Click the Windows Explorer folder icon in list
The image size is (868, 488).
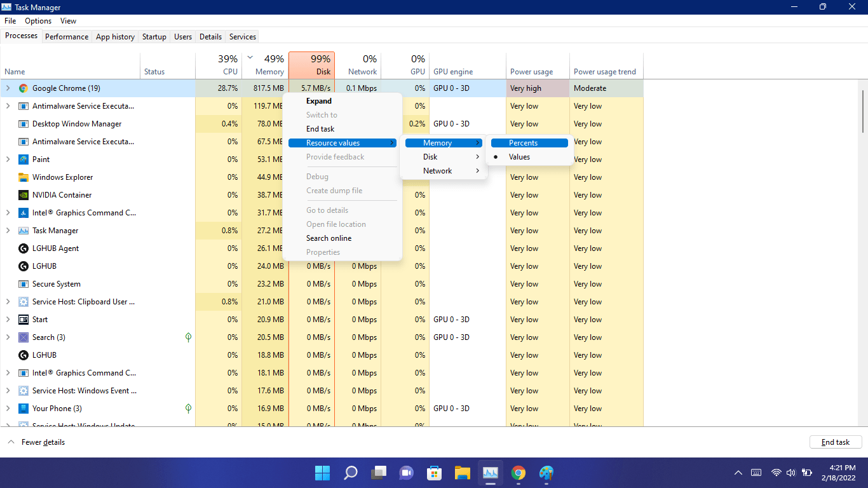(x=24, y=177)
